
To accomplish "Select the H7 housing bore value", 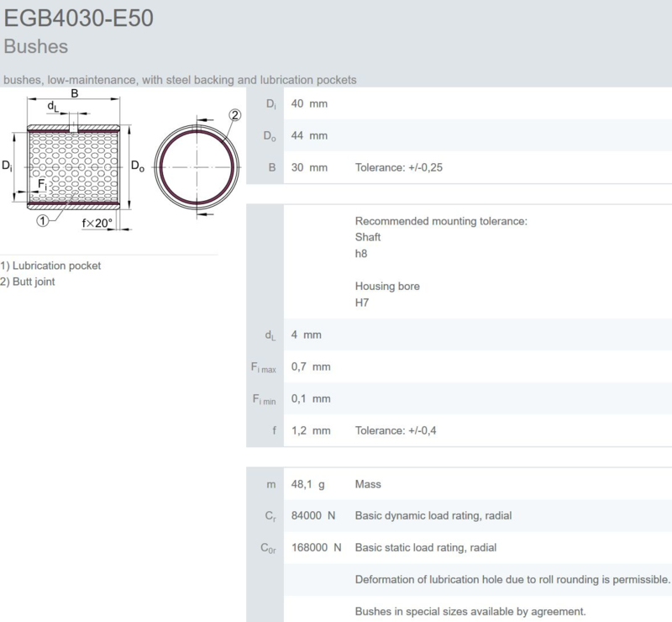I will [x=363, y=302].
